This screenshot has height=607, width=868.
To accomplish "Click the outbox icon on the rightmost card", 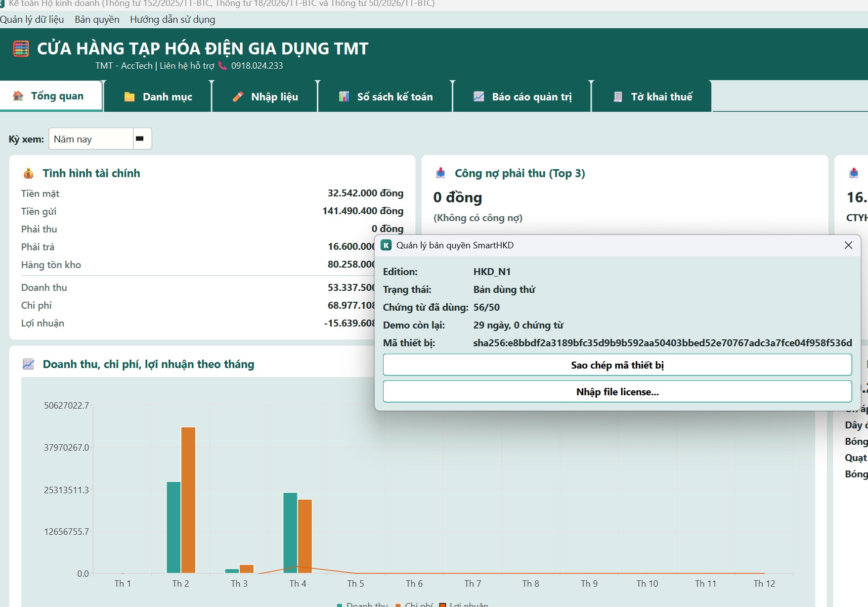I will (x=854, y=173).
